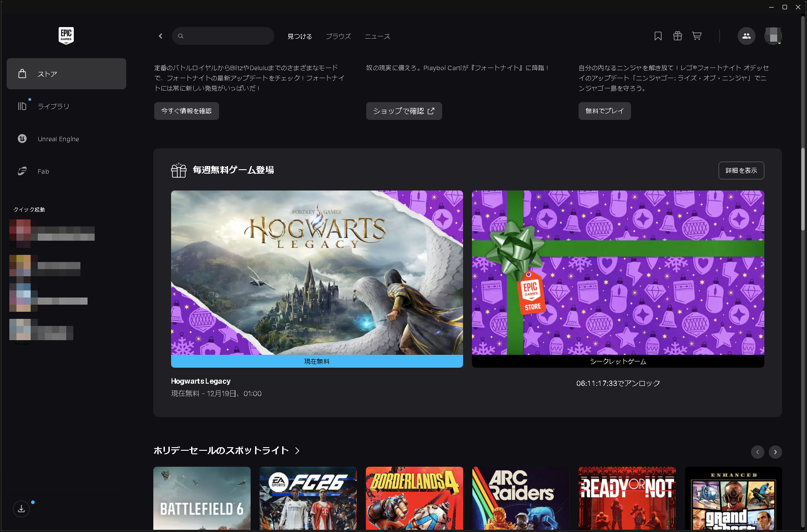This screenshot has width=807, height=532.
Task: Open the ストア (Store) section
Action: pos(47,74)
